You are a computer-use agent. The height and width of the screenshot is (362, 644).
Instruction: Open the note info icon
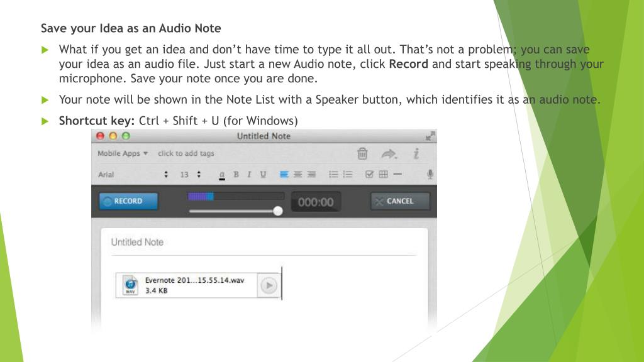(x=416, y=153)
